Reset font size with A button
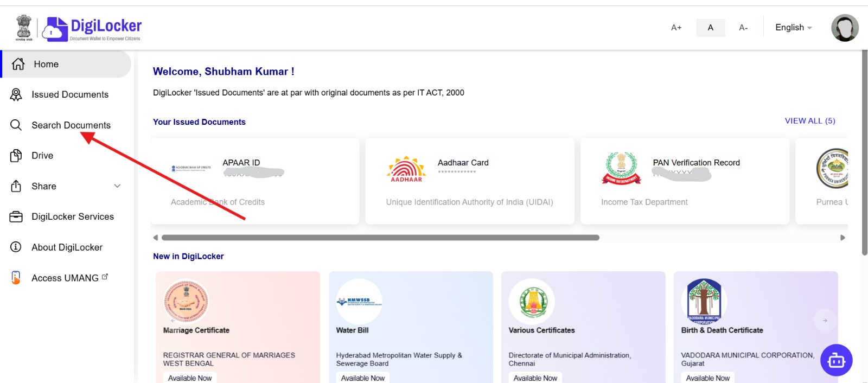868x383 pixels. pos(711,28)
